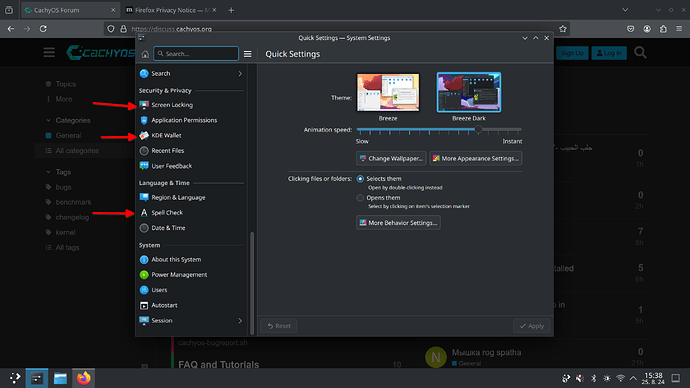Click forum Sign Up button

click(572, 53)
